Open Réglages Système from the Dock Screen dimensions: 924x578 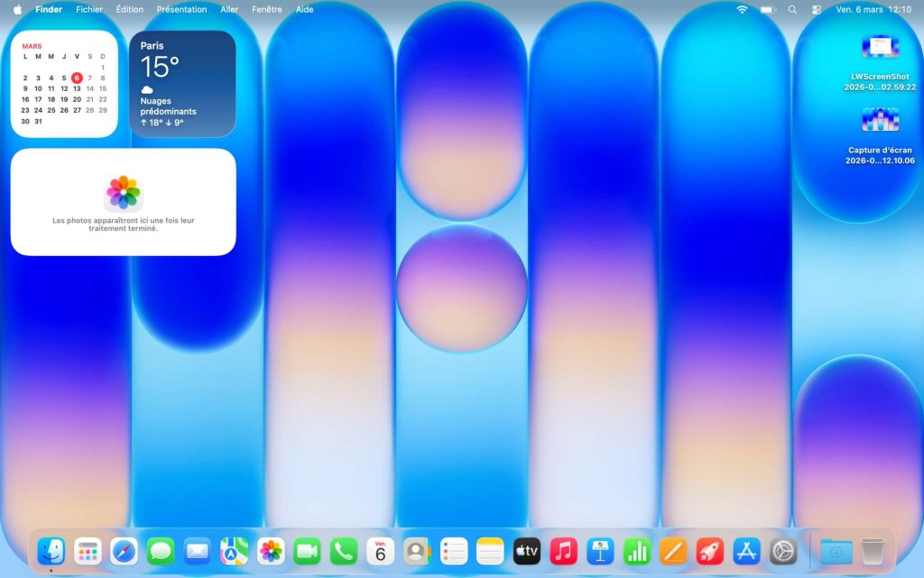point(781,551)
